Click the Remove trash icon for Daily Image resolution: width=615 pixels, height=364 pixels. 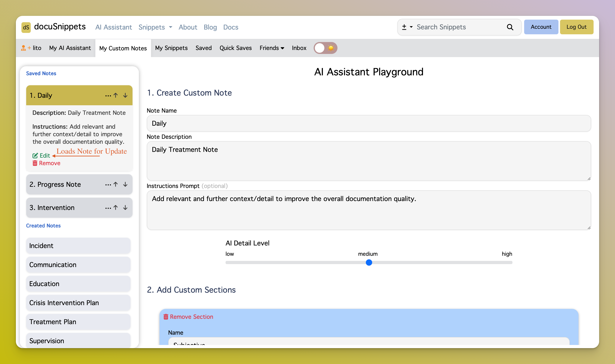[x=35, y=163]
